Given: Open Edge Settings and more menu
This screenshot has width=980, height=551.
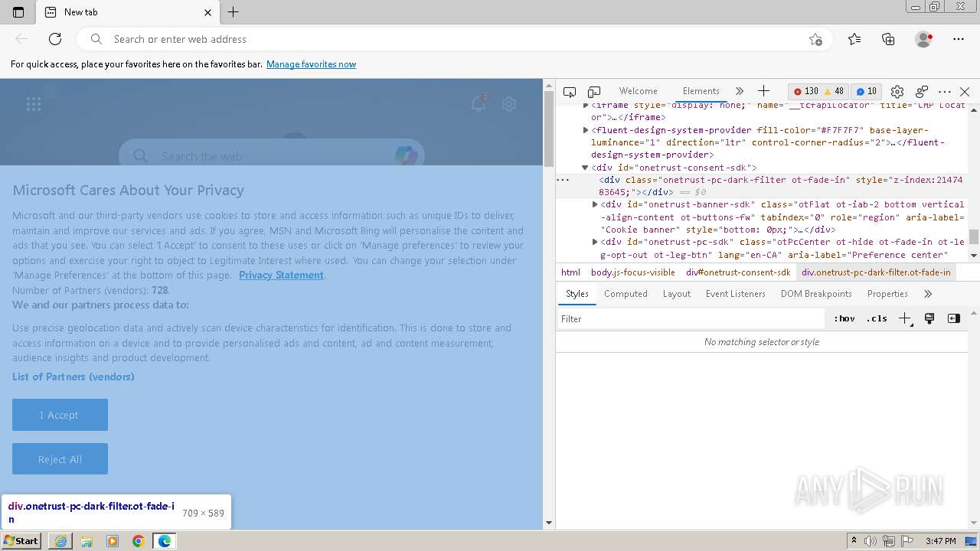Looking at the screenshot, I should coord(959,39).
